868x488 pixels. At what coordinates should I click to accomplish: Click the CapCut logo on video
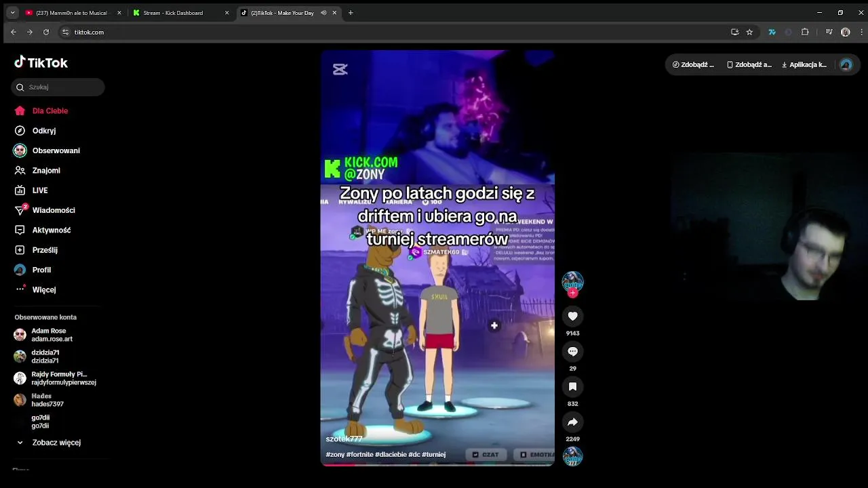(340, 69)
